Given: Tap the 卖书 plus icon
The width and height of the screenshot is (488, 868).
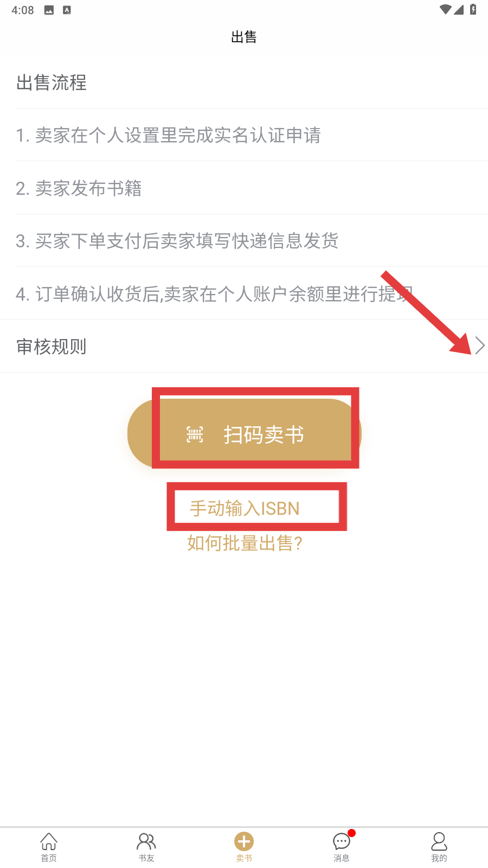Looking at the screenshot, I should pos(244,841).
